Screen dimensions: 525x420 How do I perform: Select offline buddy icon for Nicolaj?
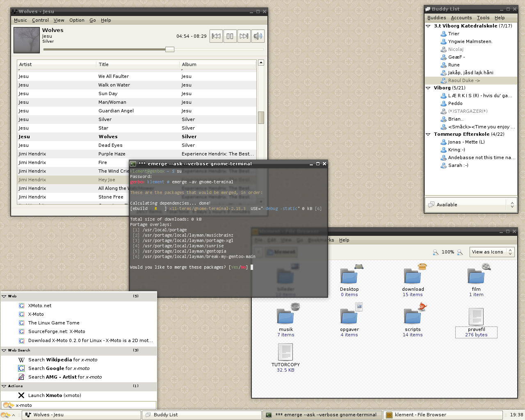[x=443, y=49]
